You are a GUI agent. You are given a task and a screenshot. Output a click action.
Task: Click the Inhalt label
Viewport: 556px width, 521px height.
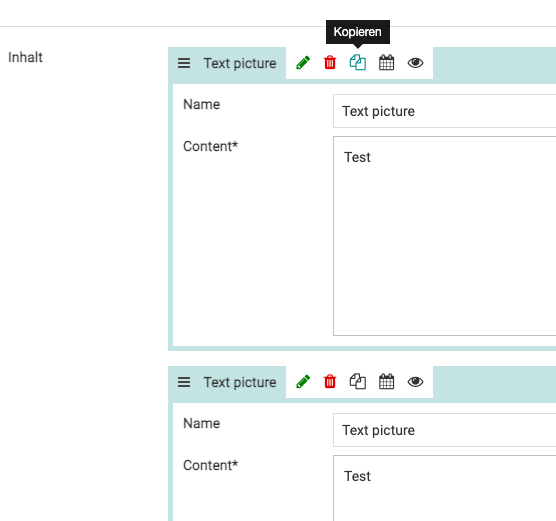click(25, 57)
